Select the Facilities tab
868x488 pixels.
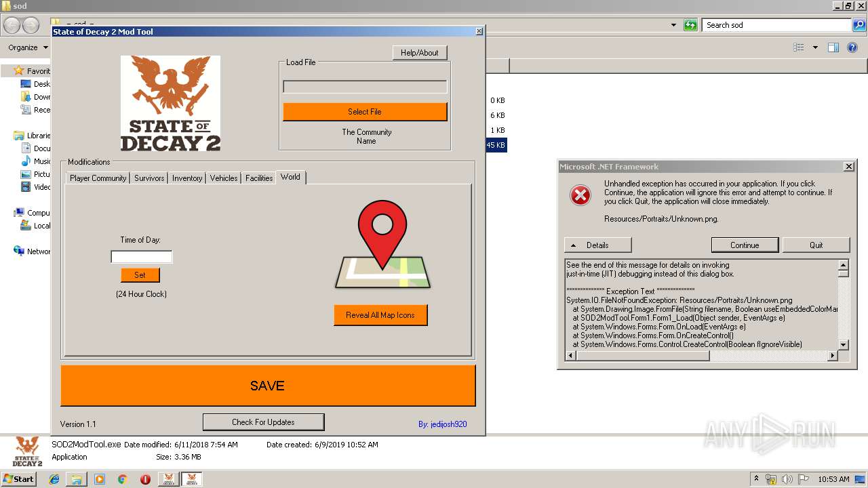tap(259, 178)
